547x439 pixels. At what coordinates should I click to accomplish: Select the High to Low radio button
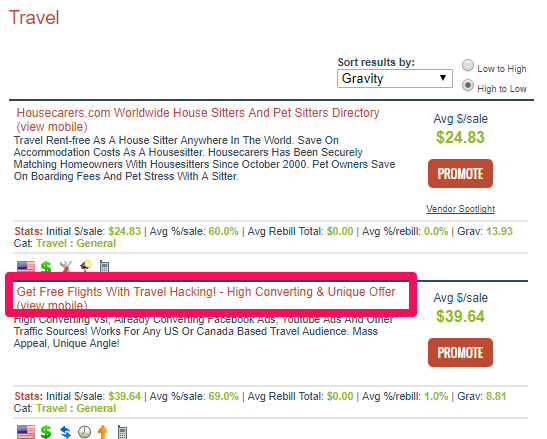(468, 85)
